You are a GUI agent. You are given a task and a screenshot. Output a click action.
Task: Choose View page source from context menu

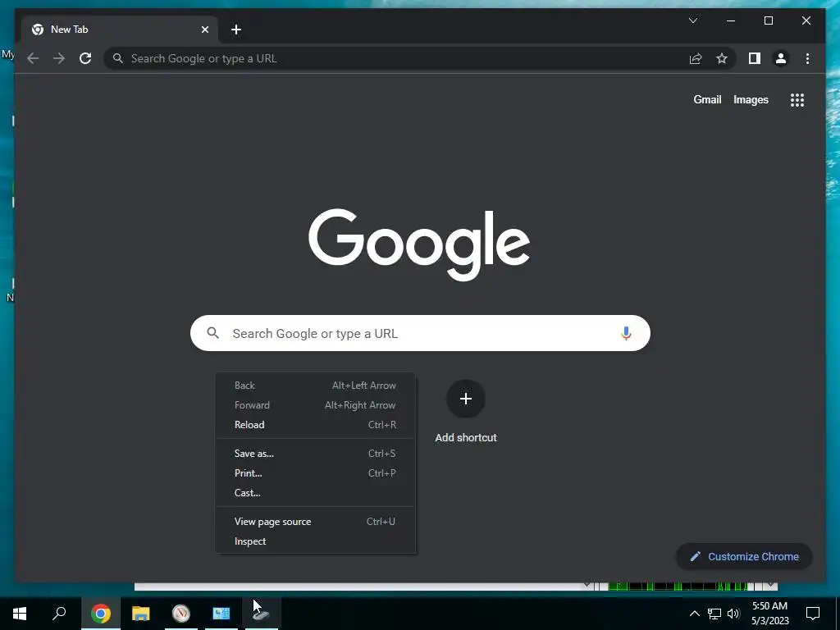(315, 522)
